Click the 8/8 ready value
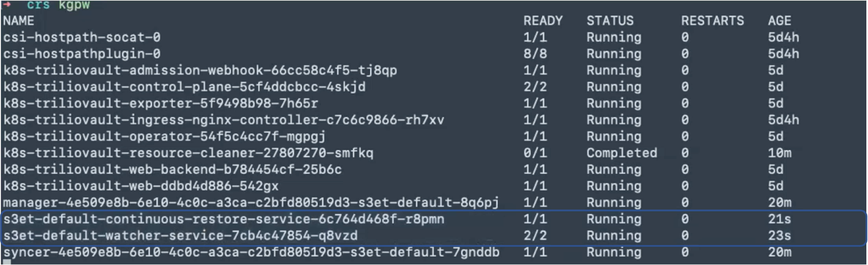 coord(535,54)
